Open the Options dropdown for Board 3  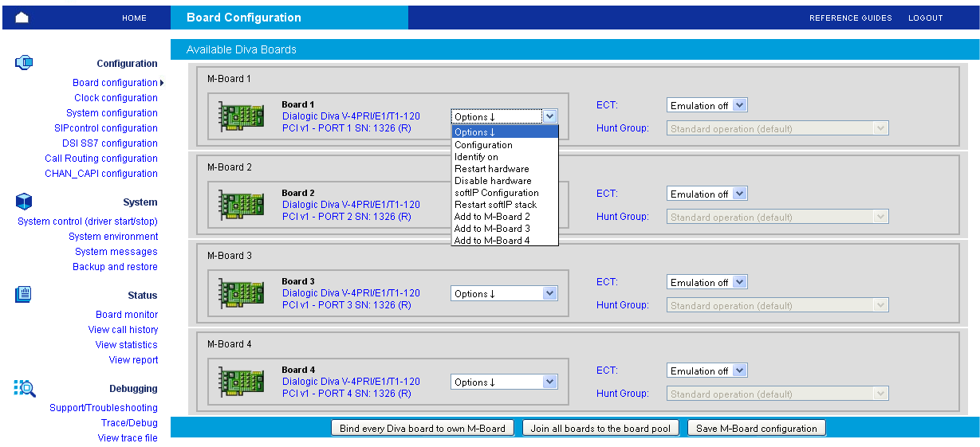click(504, 294)
